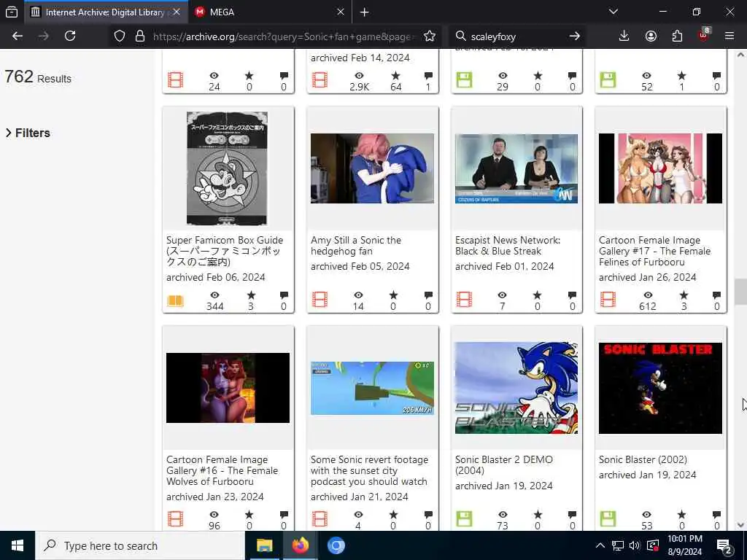Open Sonic Blaster 2 DEMO thumbnail

point(516,388)
